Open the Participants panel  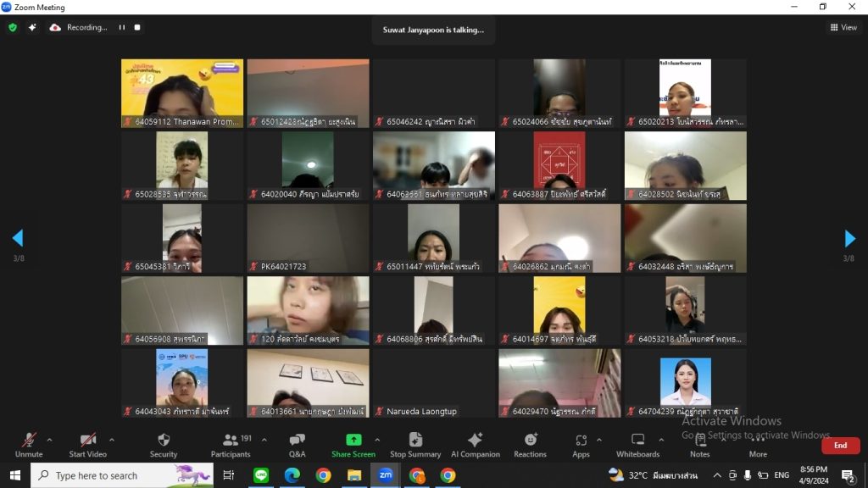(x=231, y=445)
